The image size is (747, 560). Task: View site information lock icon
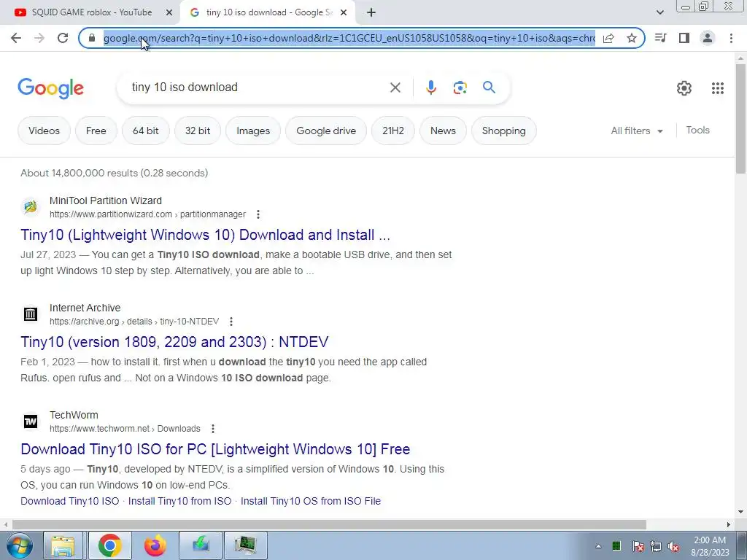(x=92, y=38)
